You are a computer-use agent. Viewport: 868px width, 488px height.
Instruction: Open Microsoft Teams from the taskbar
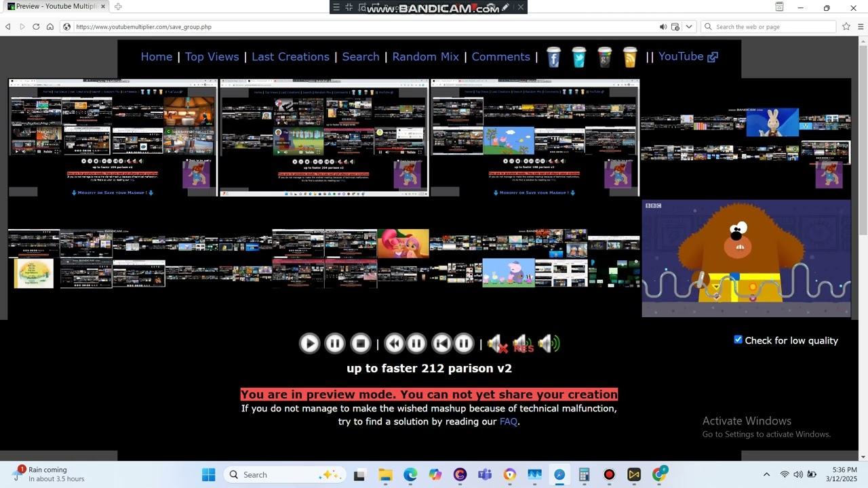[x=485, y=474]
